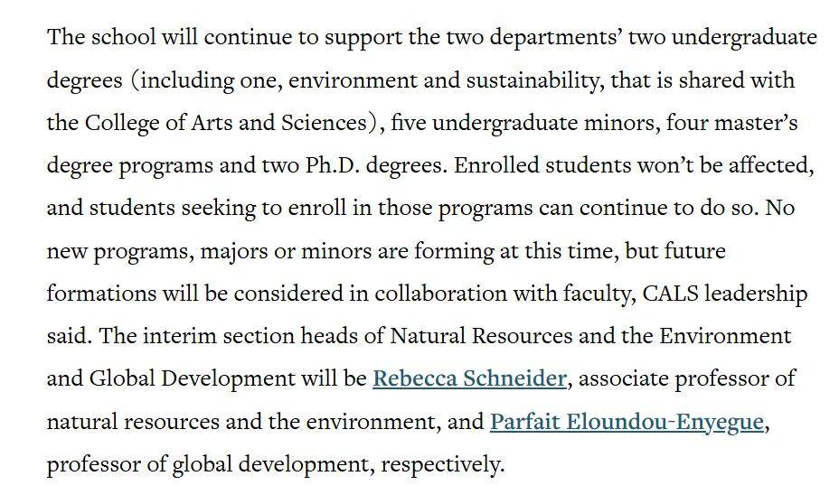Open the Rebecca Schneider profile link
The width and height of the screenshot is (839, 504).
[x=469, y=378]
